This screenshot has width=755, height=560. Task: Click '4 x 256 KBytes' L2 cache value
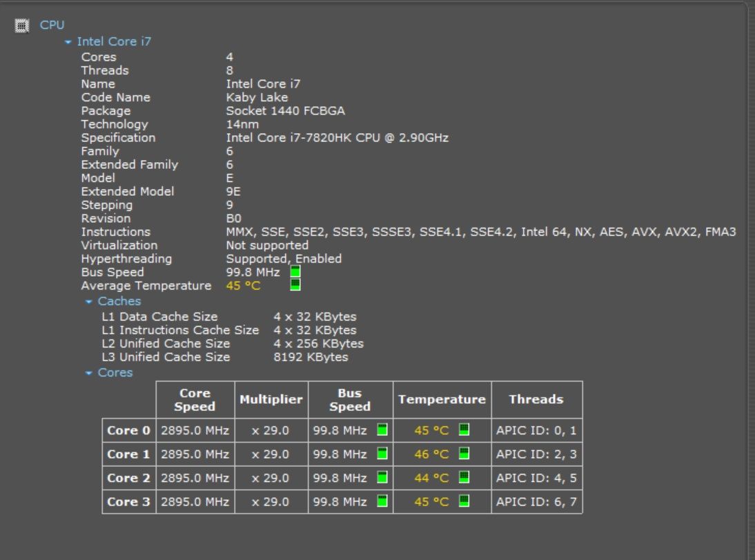tap(319, 343)
